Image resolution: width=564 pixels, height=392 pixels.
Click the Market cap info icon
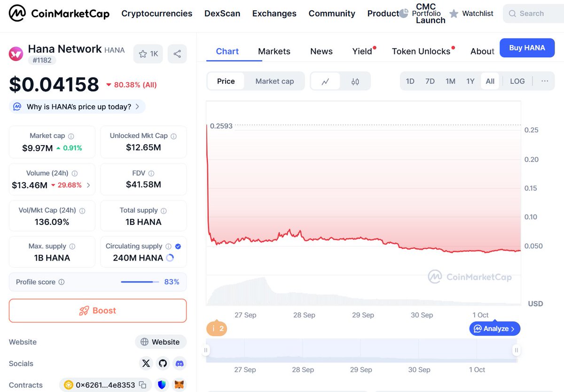click(71, 136)
